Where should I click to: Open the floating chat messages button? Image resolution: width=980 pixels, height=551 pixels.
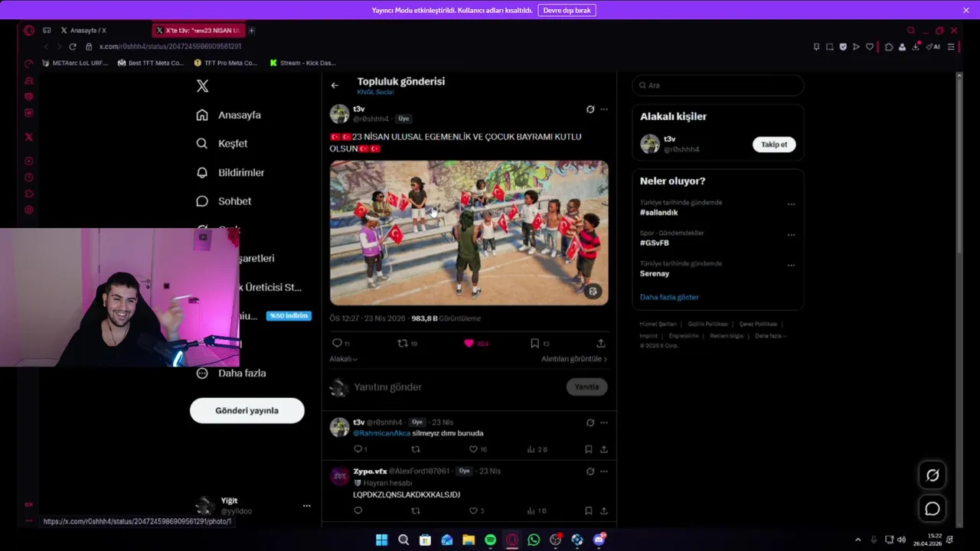933,509
